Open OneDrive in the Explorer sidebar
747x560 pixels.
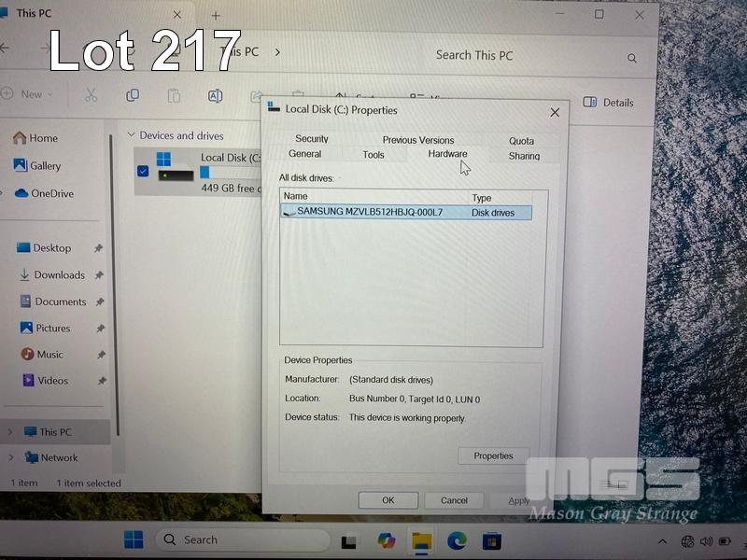tap(44, 193)
